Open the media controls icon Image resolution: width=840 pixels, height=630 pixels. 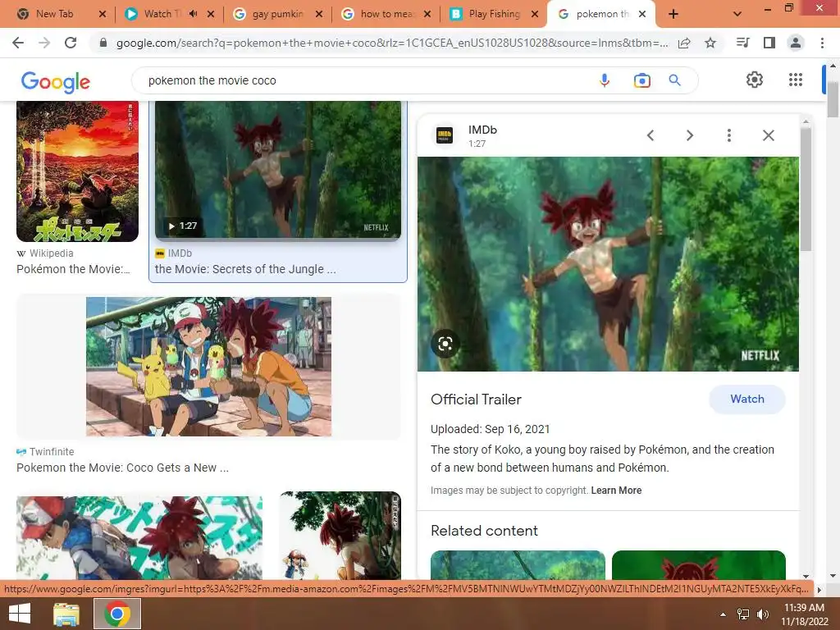pos(742,43)
